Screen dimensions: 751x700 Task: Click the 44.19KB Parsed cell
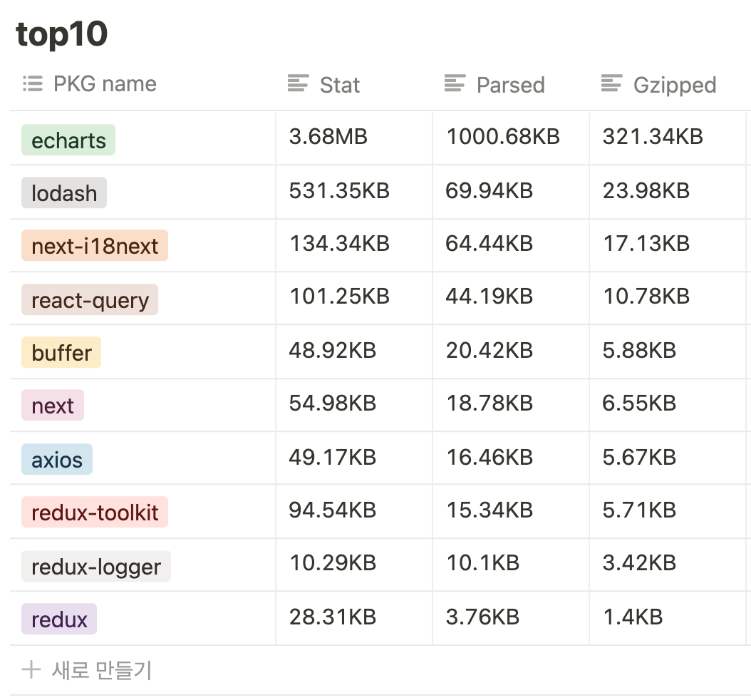coord(511,298)
